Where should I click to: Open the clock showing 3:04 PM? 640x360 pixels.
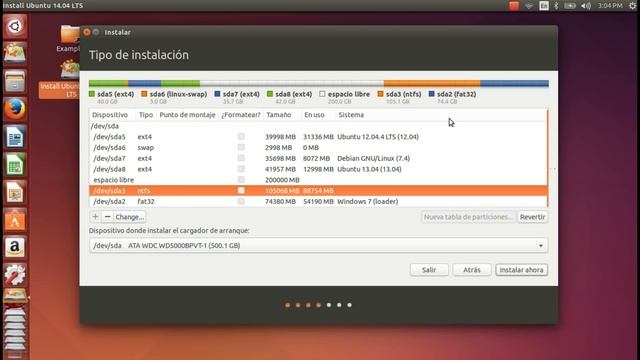(x=610, y=6)
